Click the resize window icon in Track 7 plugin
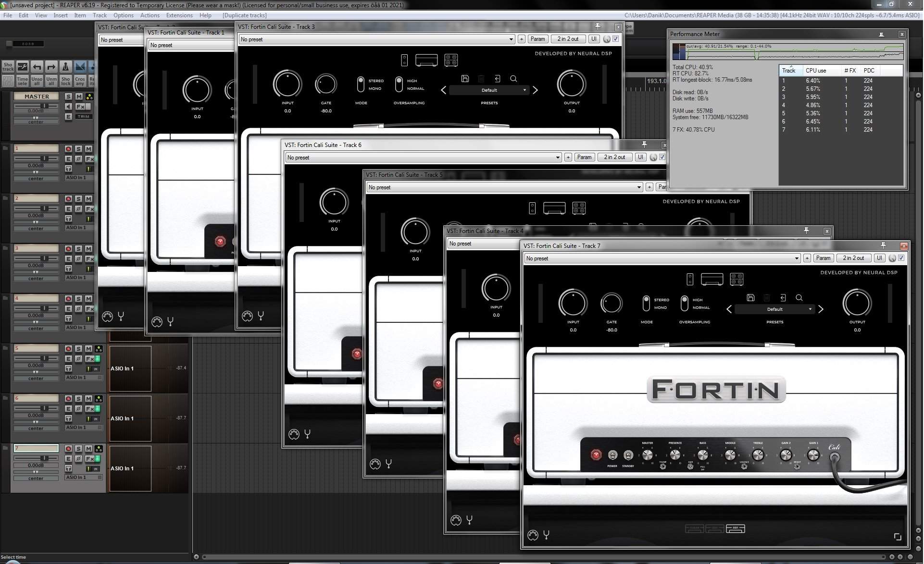The width and height of the screenshot is (924, 564). tap(897, 537)
